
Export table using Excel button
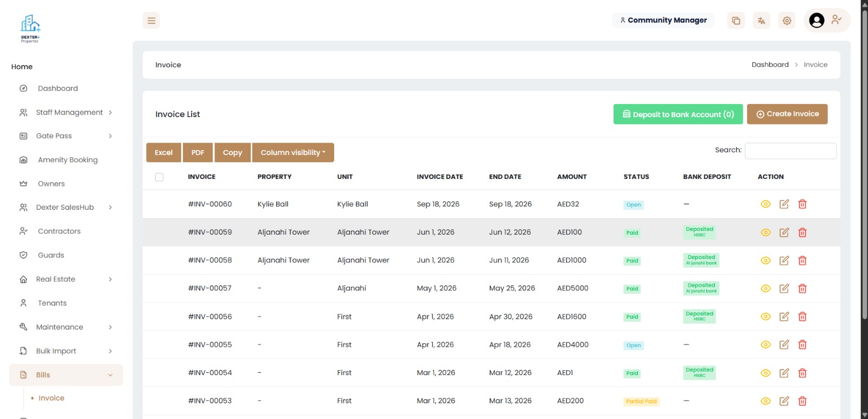tap(164, 153)
